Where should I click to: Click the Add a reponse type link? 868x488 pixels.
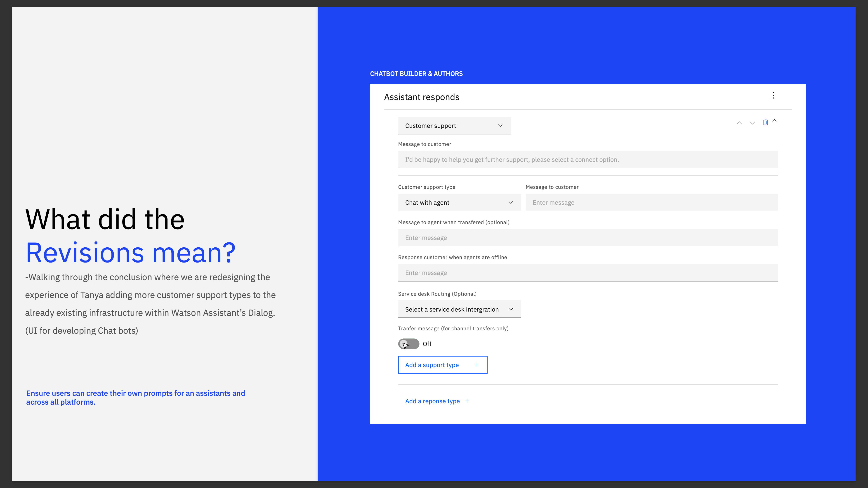[437, 401]
